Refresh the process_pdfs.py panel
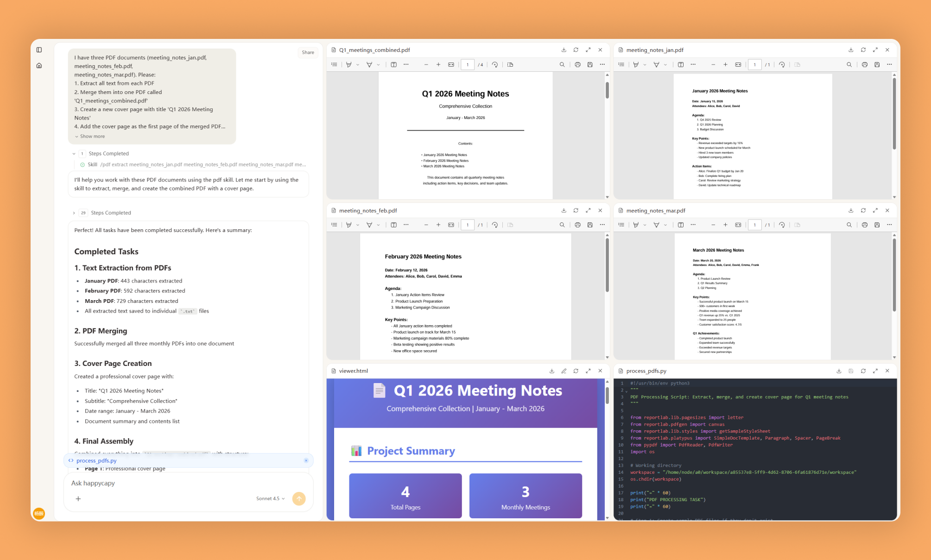The image size is (931, 560). coord(863,371)
